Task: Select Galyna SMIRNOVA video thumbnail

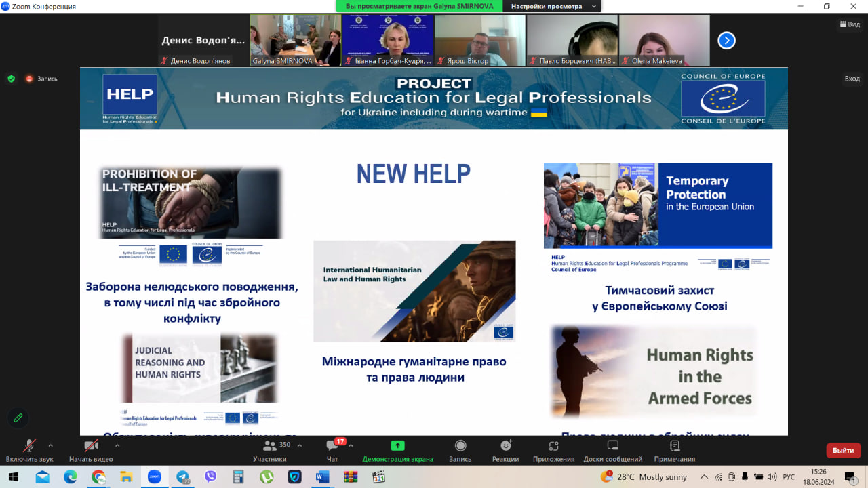Action: pos(296,41)
